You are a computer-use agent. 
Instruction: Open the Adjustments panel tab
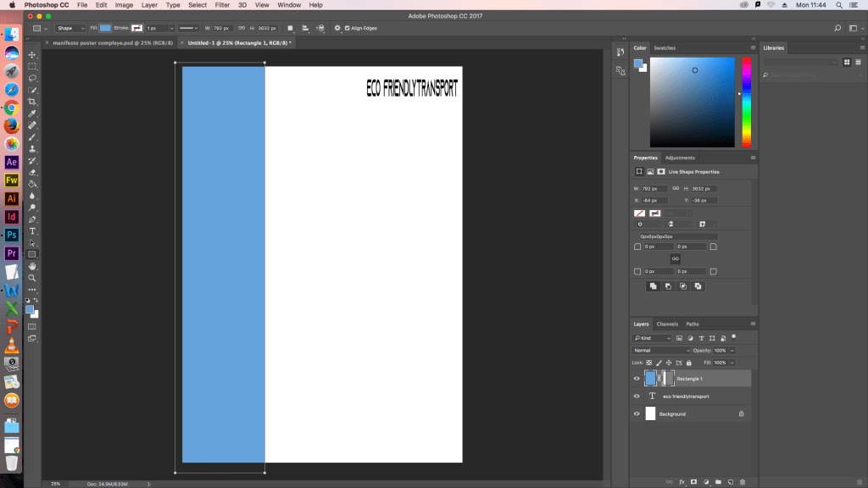point(680,158)
